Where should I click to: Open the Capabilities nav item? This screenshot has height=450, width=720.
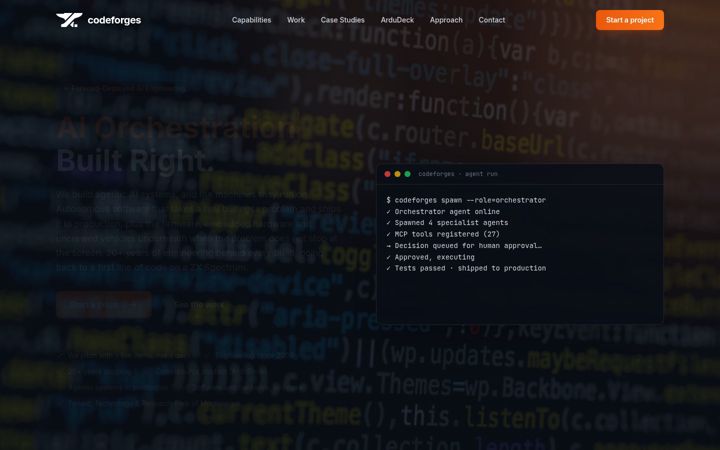coord(251,20)
